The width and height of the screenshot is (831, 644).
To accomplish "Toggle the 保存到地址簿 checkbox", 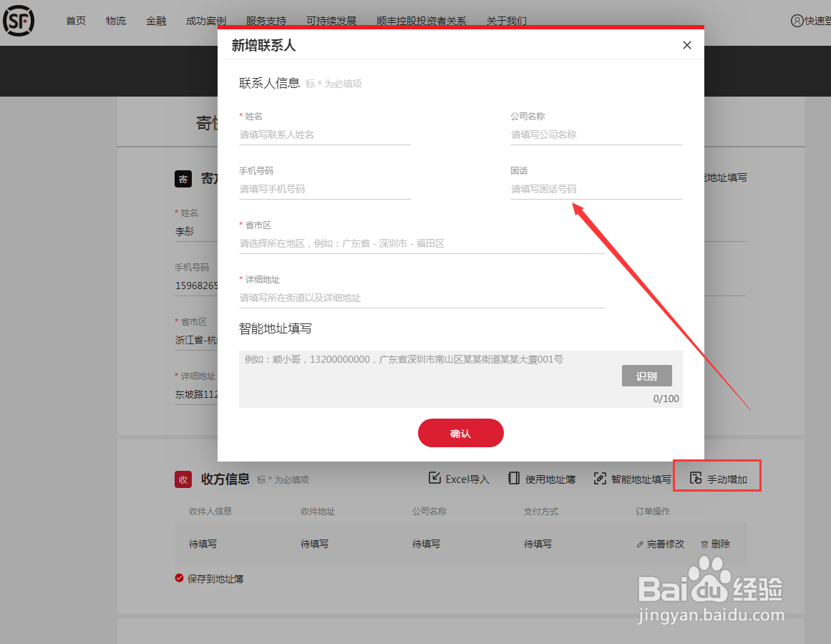I will pos(178,578).
